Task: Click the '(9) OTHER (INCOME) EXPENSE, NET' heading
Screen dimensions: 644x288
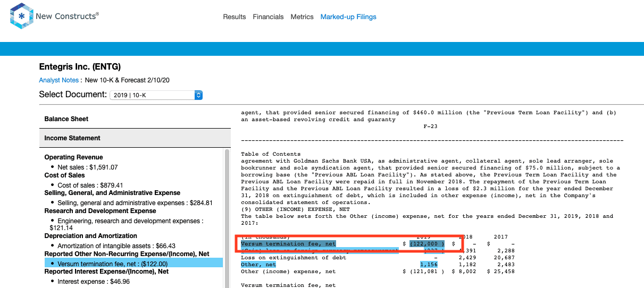Action: [x=295, y=209]
